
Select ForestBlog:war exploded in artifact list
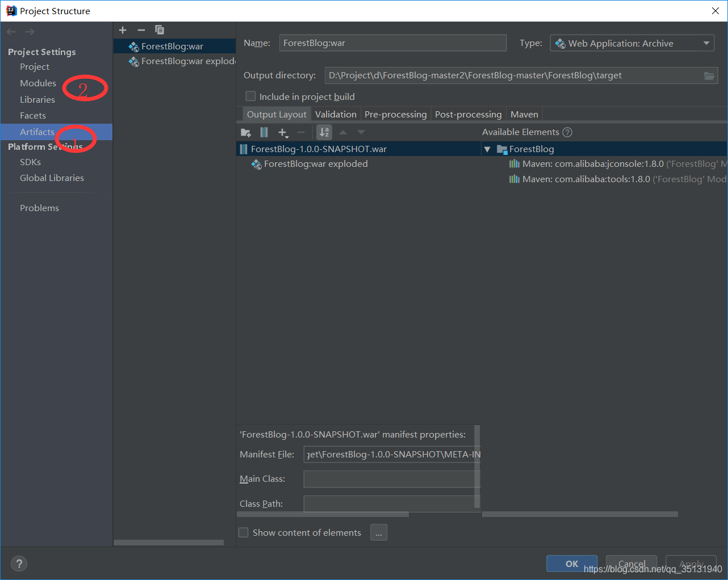175,61
